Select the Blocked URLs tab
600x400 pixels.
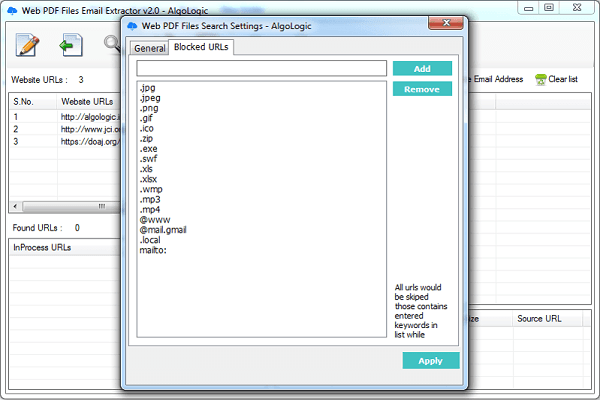point(201,47)
